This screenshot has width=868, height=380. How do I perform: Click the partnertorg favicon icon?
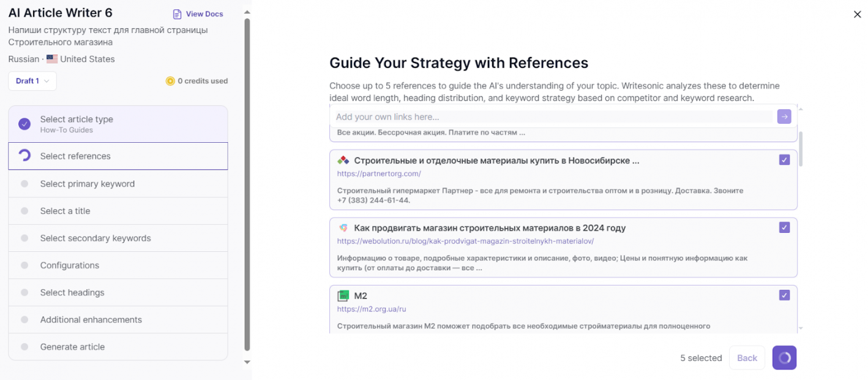pyautogui.click(x=343, y=161)
